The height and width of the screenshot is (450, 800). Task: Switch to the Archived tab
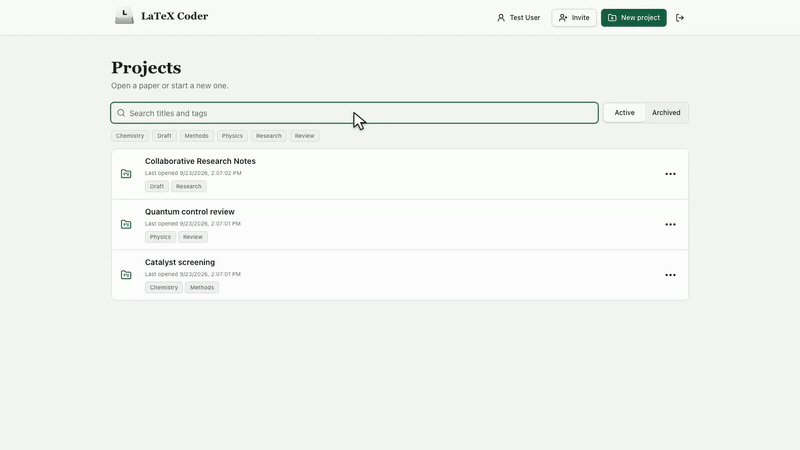pos(666,113)
